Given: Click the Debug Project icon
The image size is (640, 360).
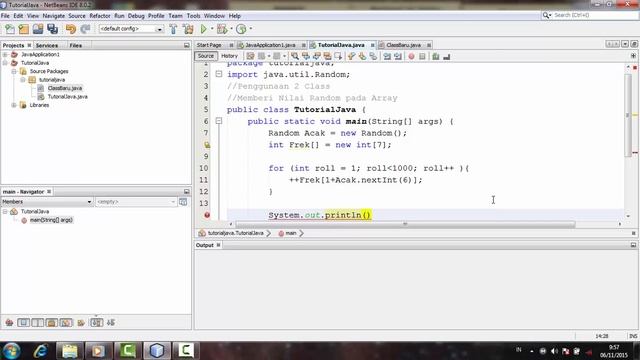Looking at the screenshot, I should coord(222,29).
